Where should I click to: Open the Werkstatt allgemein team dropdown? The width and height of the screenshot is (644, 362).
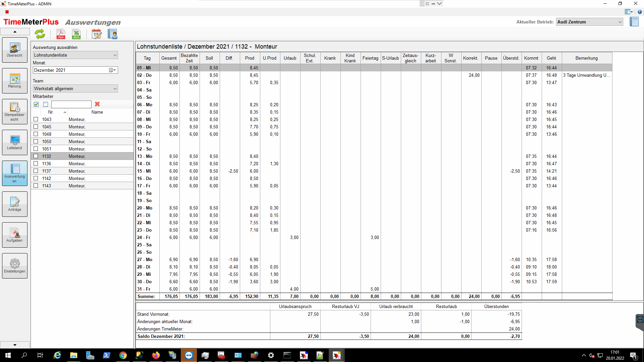coord(75,88)
